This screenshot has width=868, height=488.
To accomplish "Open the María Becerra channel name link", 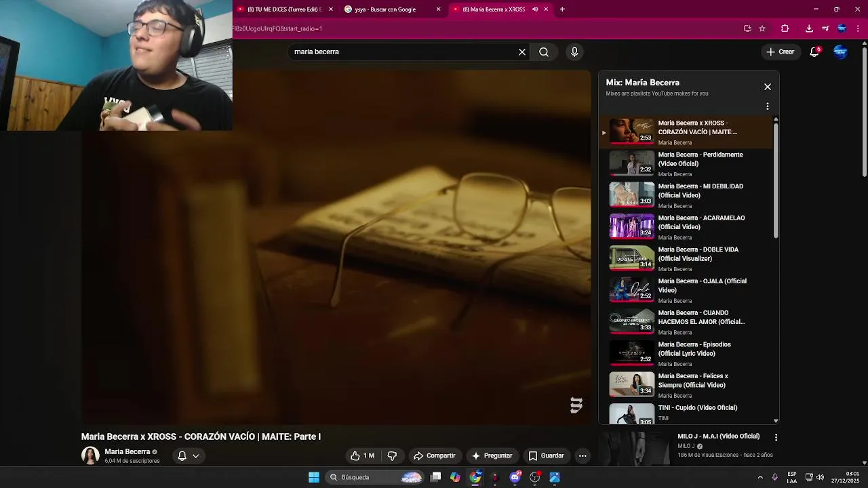I will 127,451.
